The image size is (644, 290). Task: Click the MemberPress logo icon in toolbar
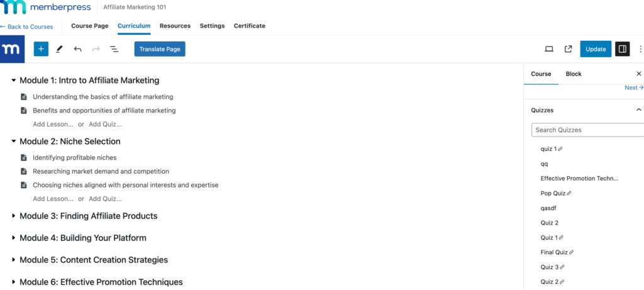(x=12, y=49)
